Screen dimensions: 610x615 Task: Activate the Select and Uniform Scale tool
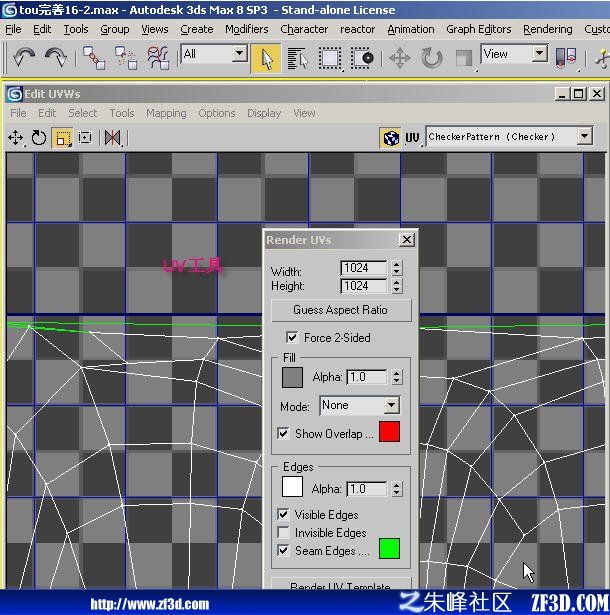(464, 59)
